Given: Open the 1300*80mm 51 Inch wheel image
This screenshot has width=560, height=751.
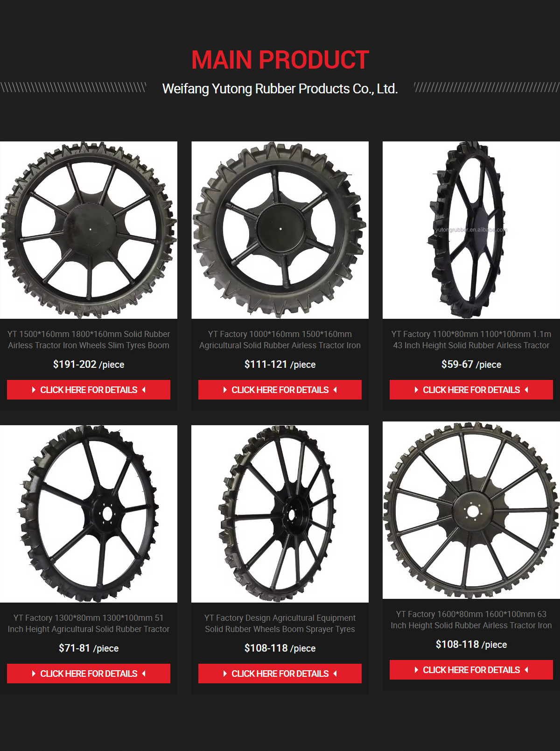Looking at the screenshot, I should coord(89,514).
